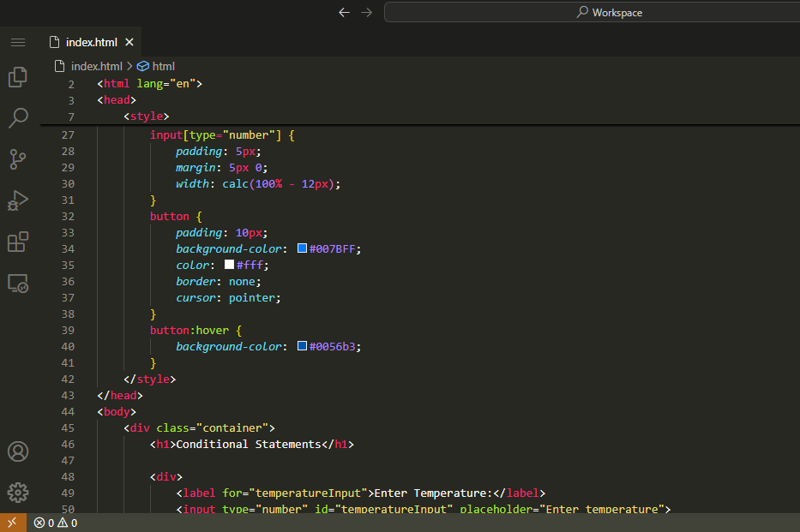The image size is (800, 532).
Task: Close the index.html tab
Action: [130, 42]
